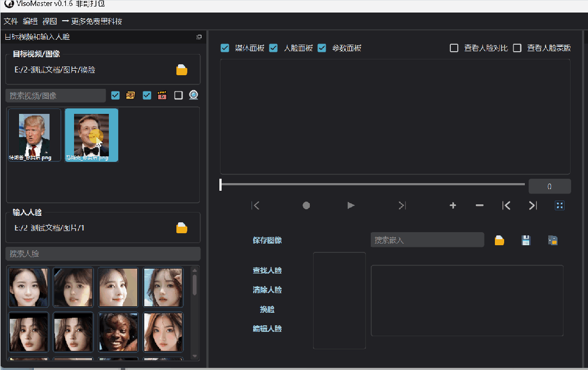Uncheck the 媒体面板 checkbox

(225, 48)
